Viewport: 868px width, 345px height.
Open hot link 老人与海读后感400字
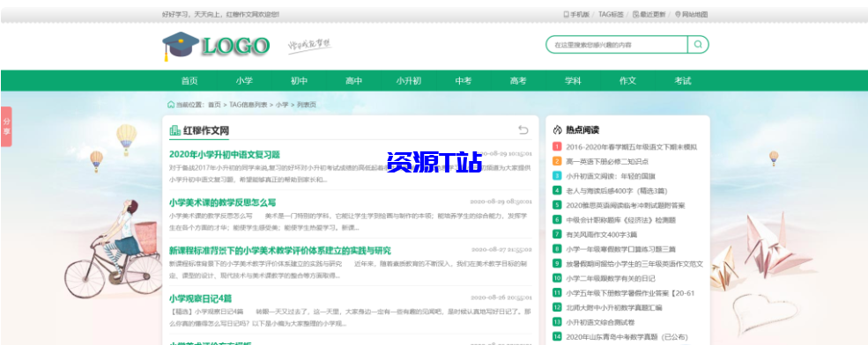pyautogui.click(x=617, y=191)
